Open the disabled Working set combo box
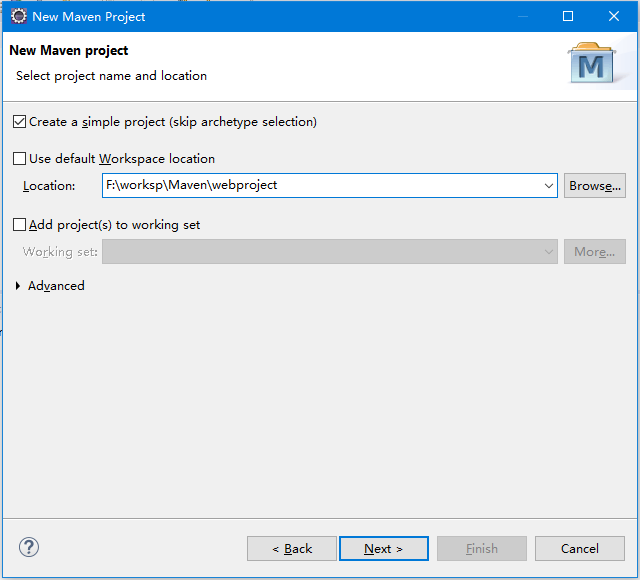Screen dimensions: 640x580 pyautogui.click(x=330, y=251)
